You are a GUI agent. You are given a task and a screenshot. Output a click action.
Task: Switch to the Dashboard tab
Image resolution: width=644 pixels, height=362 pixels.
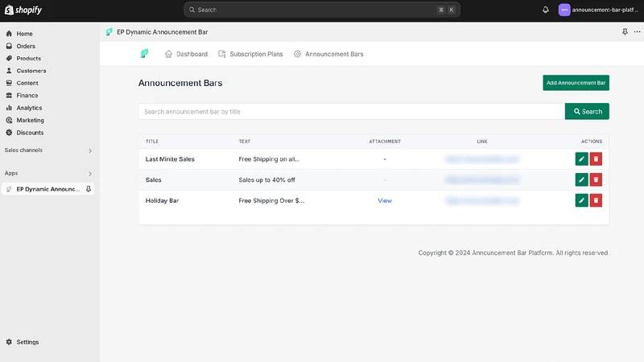pos(186,54)
